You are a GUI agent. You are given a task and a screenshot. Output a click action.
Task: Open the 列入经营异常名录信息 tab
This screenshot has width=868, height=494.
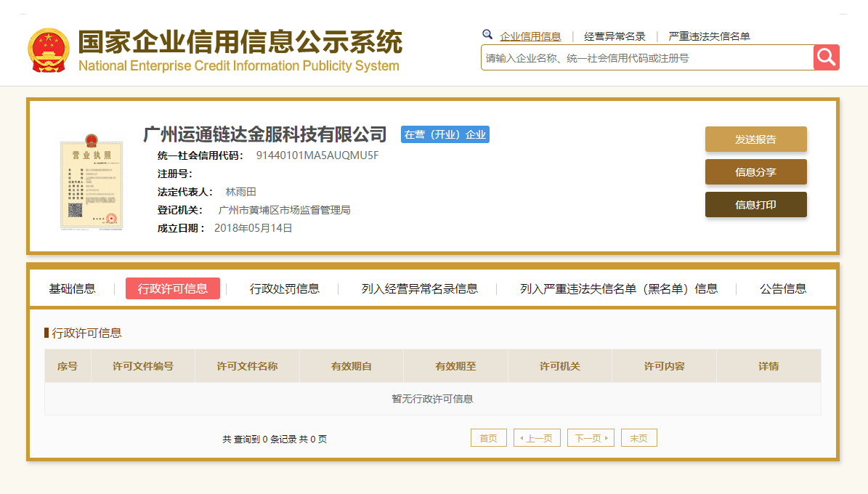point(420,288)
